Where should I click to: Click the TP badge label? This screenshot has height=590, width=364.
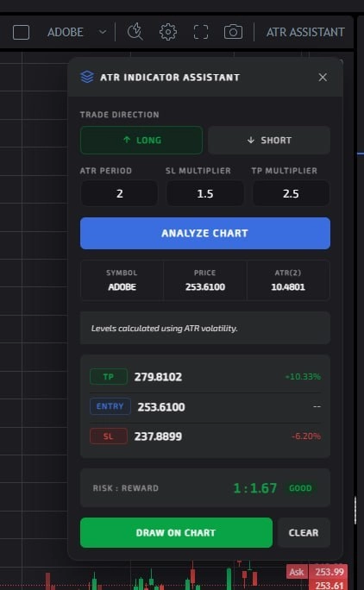pyautogui.click(x=109, y=377)
